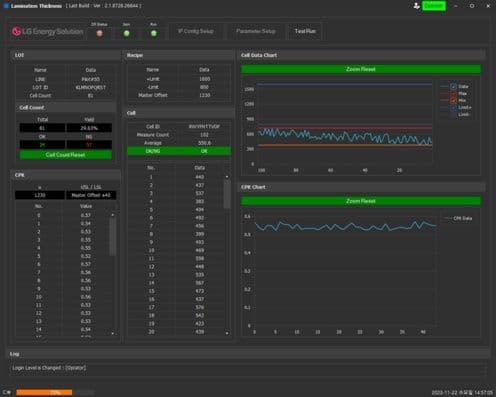The width and height of the screenshot is (496, 397).
Task: Select CPK row No. 0
Action: 63,215
